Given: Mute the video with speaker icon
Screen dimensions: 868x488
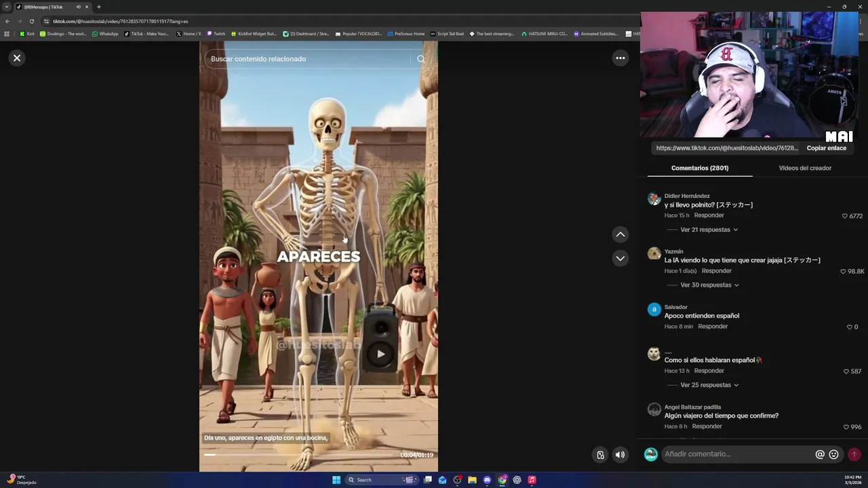Looking at the screenshot, I should [x=620, y=455].
